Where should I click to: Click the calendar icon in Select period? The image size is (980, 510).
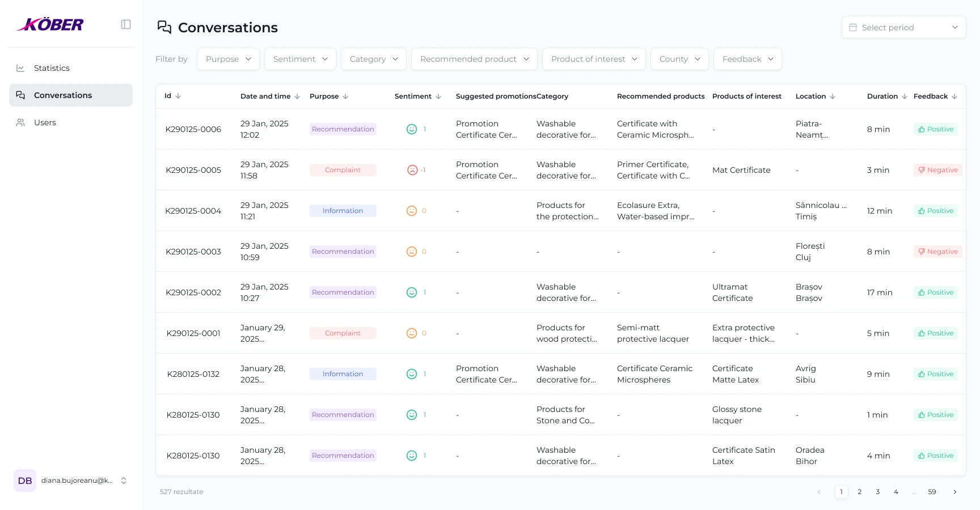853,27
